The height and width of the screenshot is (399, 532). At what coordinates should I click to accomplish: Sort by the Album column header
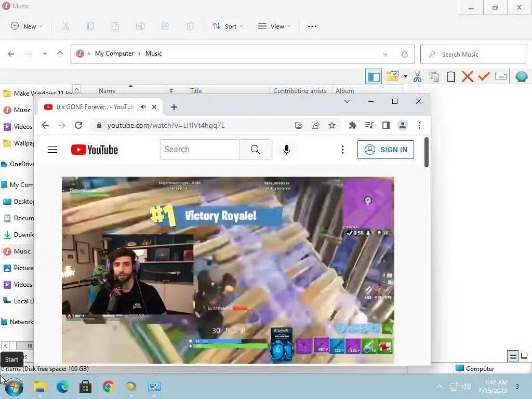[345, 90]
